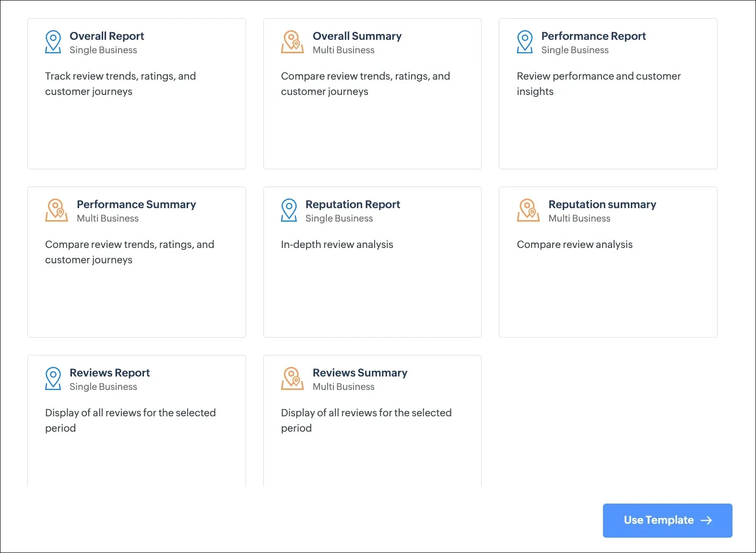Select the Overall Report title
Viewport: 756px width, 553px height.
pos(106,36)
